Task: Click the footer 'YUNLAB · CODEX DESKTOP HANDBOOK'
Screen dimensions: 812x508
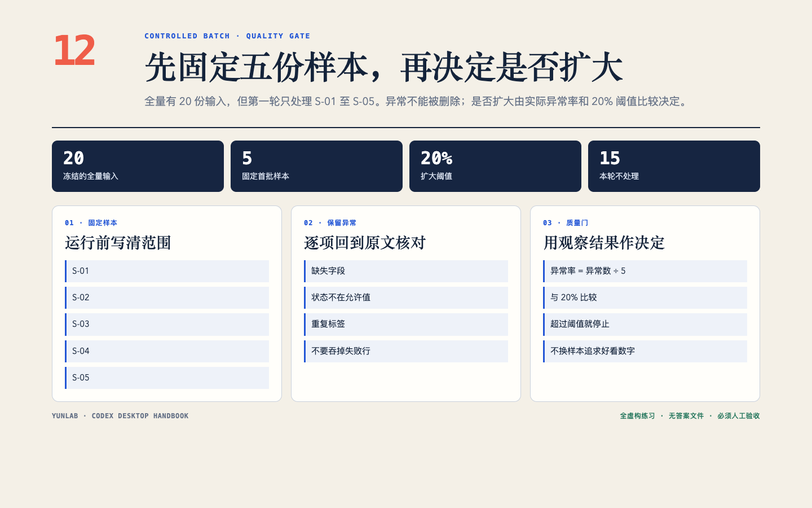Action: click(x=120, y=416)
